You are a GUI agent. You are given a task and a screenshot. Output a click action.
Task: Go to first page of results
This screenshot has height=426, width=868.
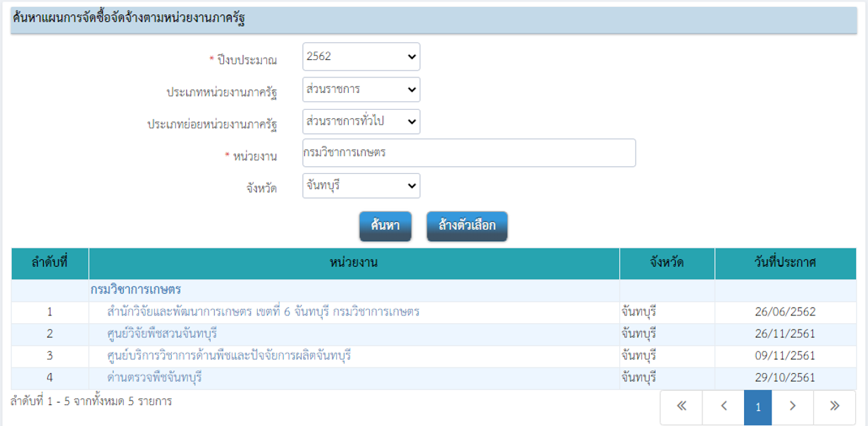click(x=681, y=407)
